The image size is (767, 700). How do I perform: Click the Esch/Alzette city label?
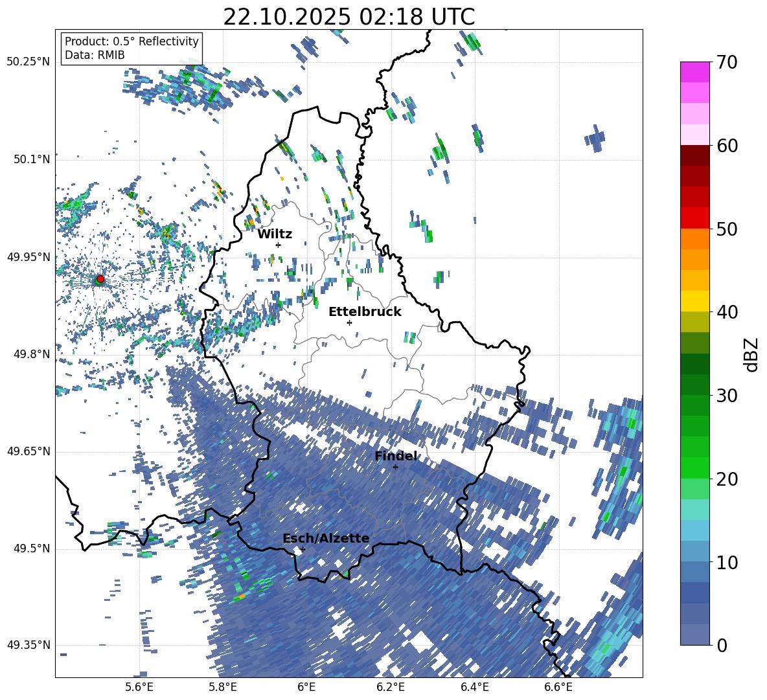point(326,538)
